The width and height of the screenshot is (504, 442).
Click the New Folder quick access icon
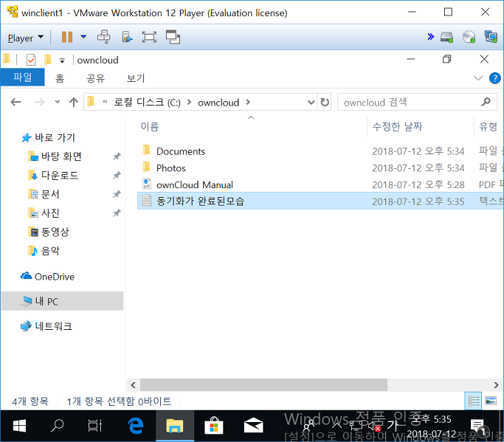(48, 60)
